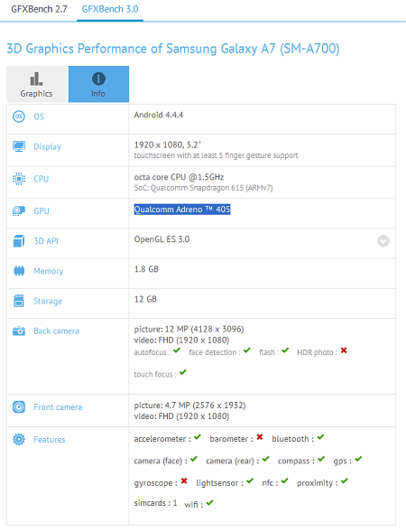Click the Front camera lens icon
This screenshot has width=406, height=532.
(x=19, y=406)
